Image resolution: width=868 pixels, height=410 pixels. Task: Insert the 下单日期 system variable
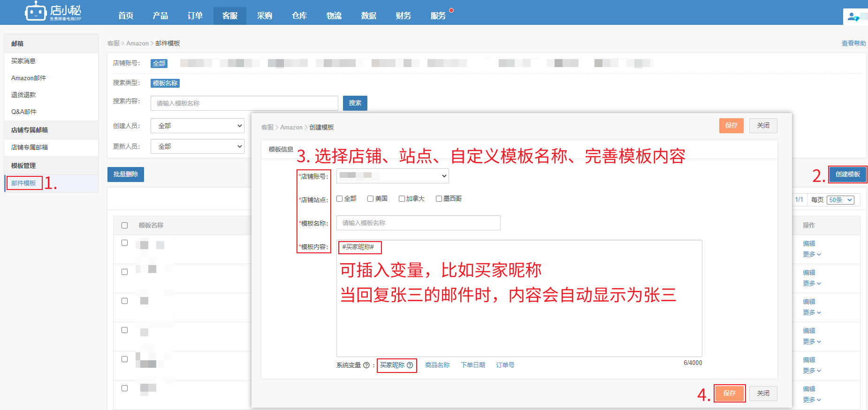click(473, 365)
